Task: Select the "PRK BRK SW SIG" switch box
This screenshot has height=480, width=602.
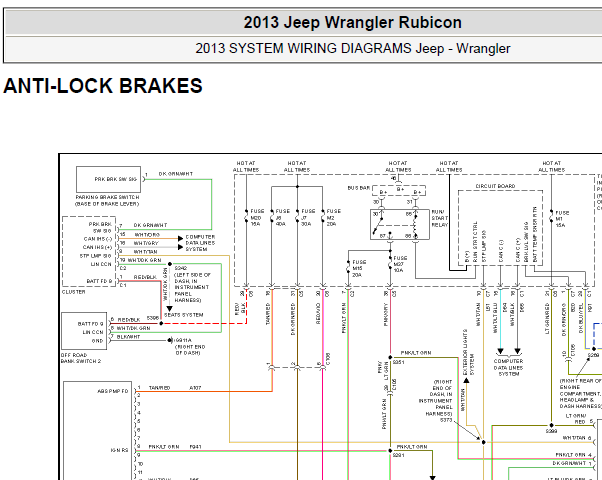Action: click(108, 179)
